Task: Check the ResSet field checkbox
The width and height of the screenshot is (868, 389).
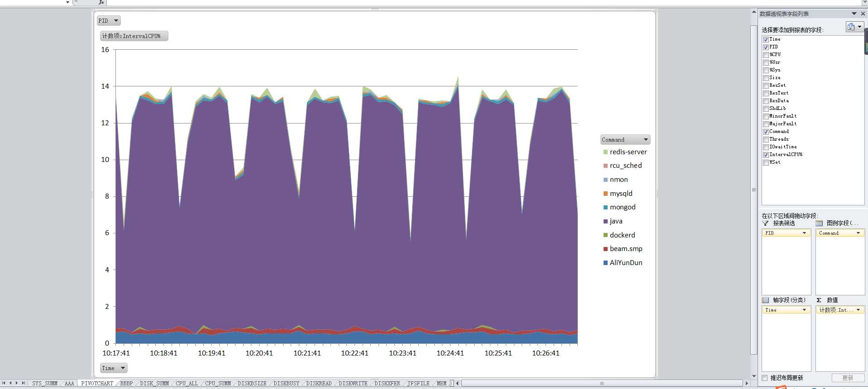Action: pyautogui.click(x=766, y=85)
